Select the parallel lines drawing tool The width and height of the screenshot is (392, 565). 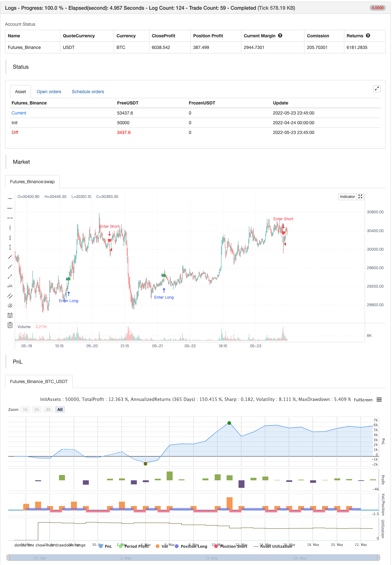pos(10,296)
